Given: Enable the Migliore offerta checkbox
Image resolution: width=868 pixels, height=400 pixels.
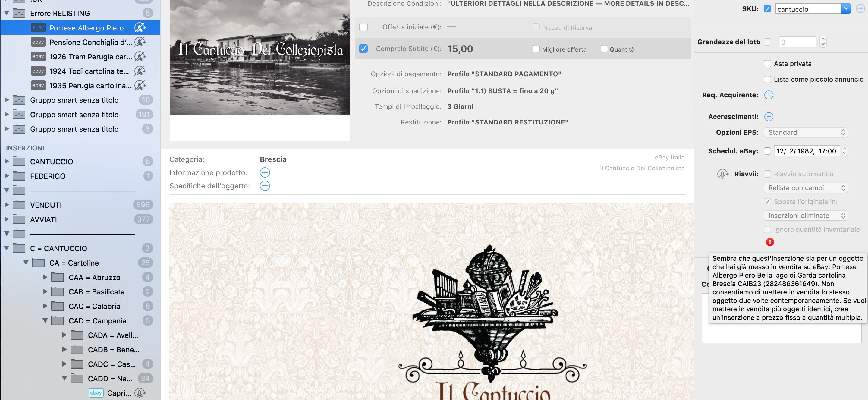Looking at the screenshot, I should (536, 49).
